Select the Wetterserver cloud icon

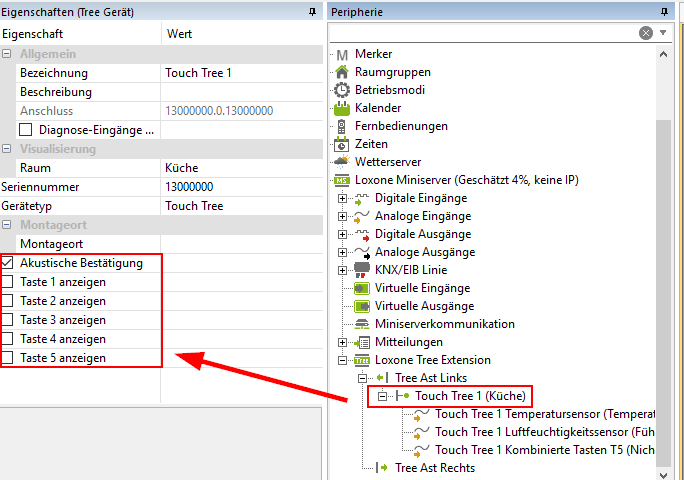[342, 161]
